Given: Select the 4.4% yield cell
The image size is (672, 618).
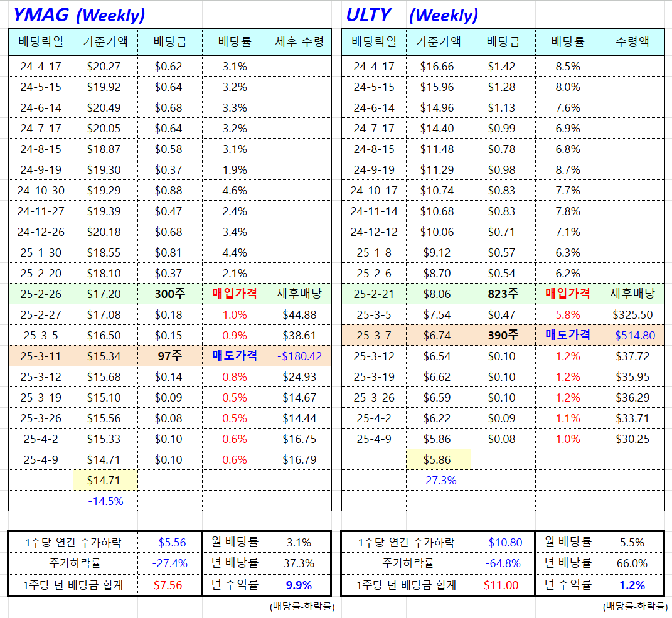Looking at the screenshot, I should pos(235,252).
